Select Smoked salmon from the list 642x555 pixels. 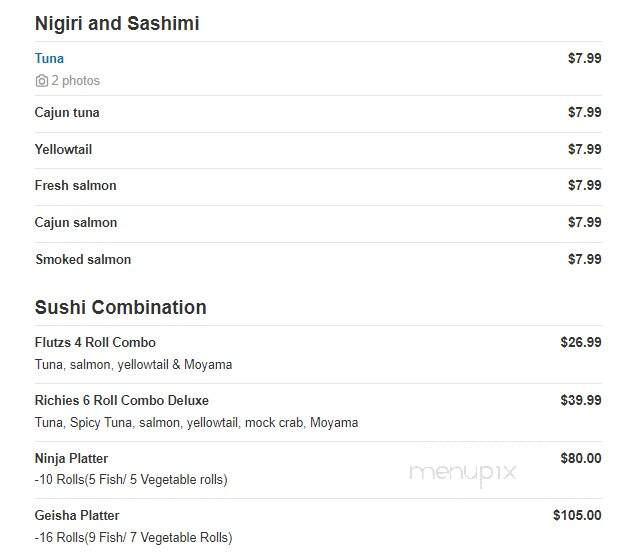(83, 259)
